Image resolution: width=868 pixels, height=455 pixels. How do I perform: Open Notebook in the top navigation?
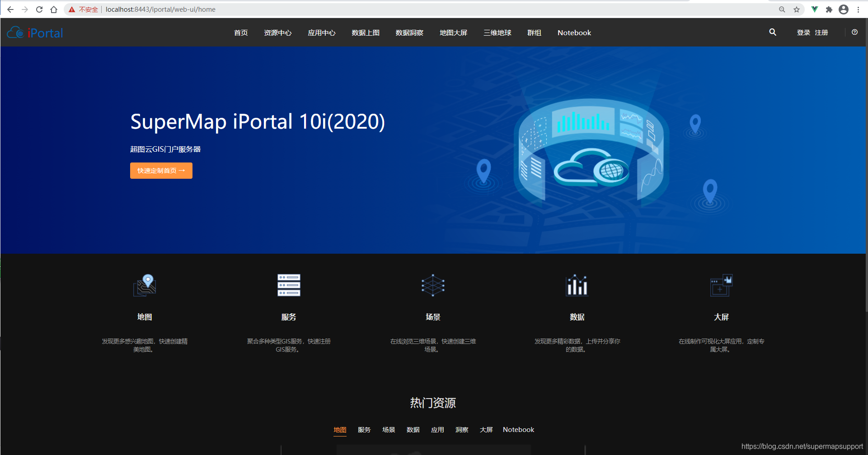pyautogui.click(x=574, y=32)
